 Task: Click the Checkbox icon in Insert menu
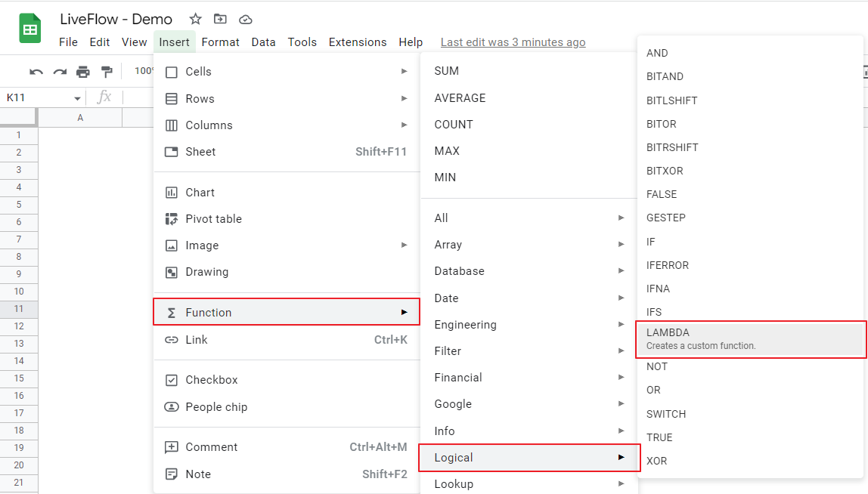pyautogui.click(x=172, y=380)
